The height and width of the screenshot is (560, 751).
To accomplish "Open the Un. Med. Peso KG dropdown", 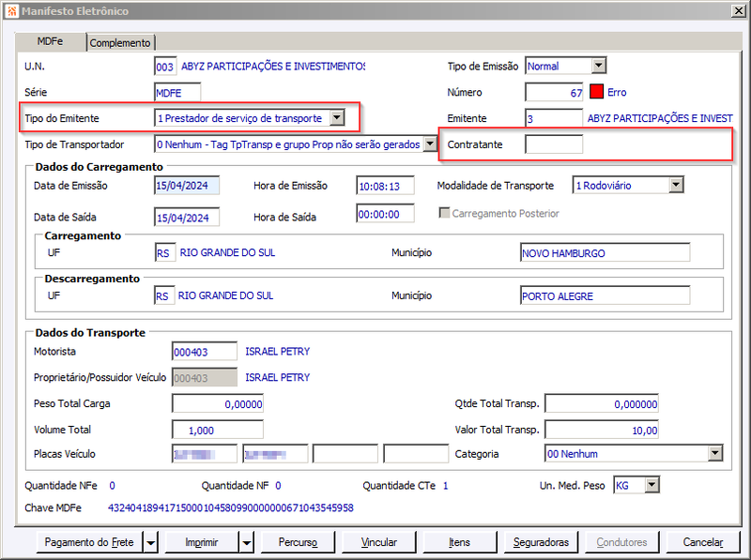I will (x=651, y=485).
